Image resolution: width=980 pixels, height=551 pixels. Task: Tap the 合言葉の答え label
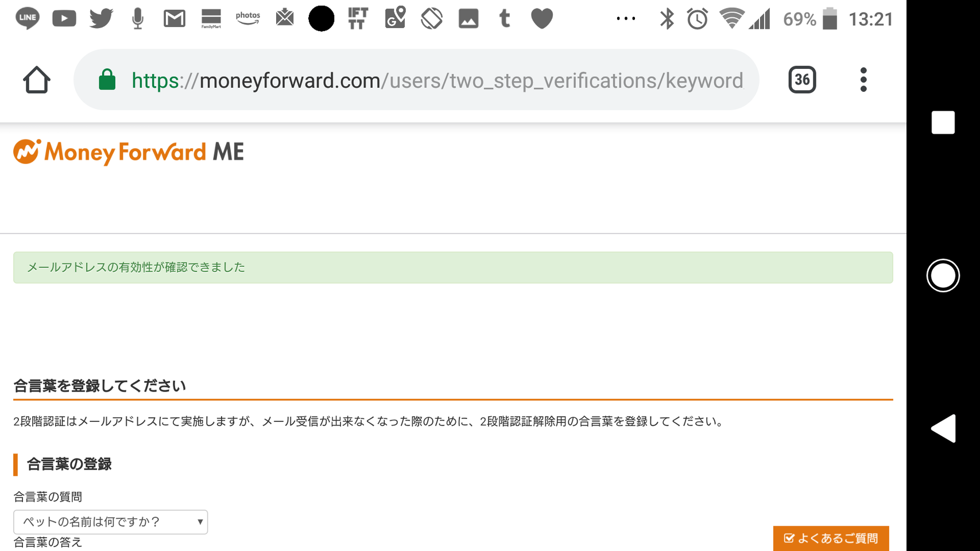tap(48, 542)
